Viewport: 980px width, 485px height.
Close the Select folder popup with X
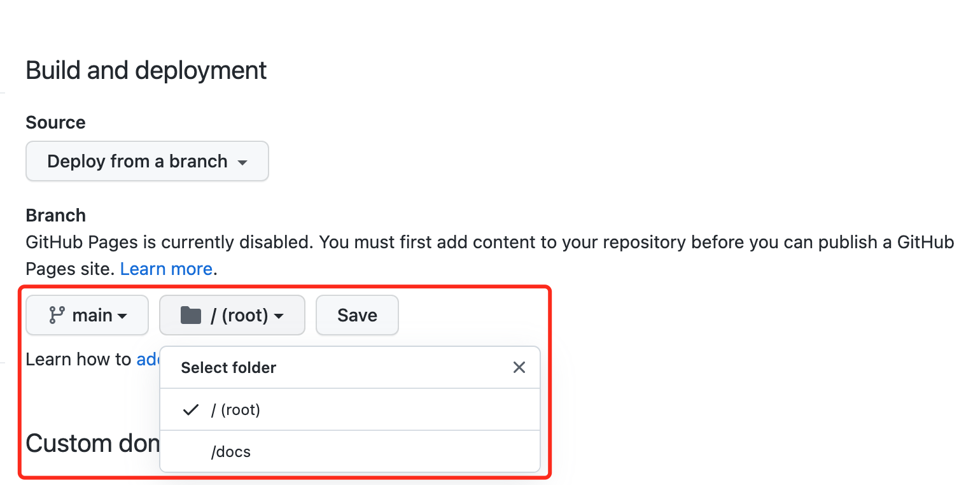click(x=519, y=367)
